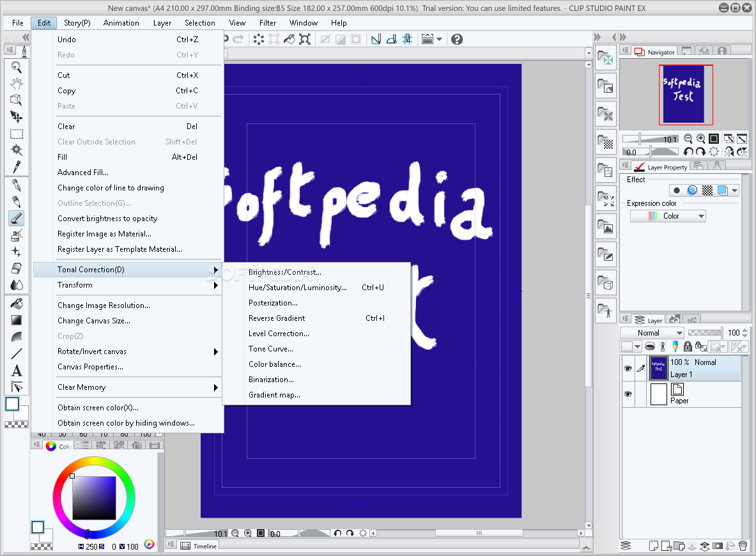Toggle visibility of Layer 1
This screenshot has width=756, height=556.
[x=628, y=368]
